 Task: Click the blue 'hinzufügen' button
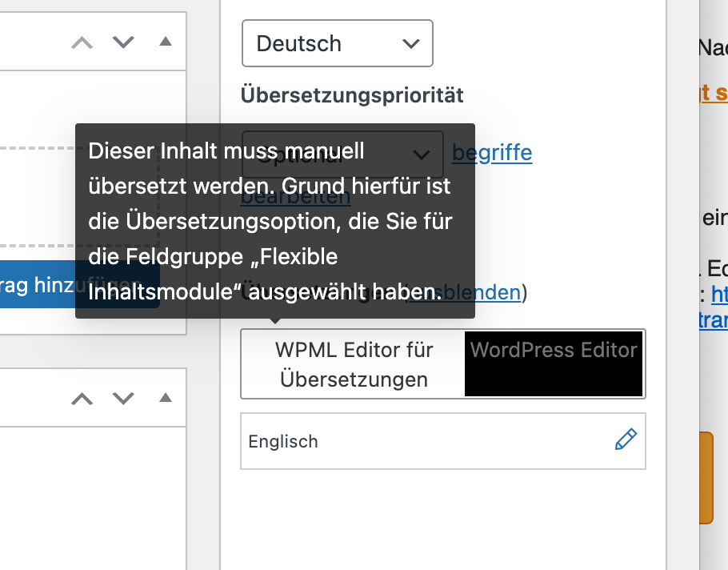point(80,284)
